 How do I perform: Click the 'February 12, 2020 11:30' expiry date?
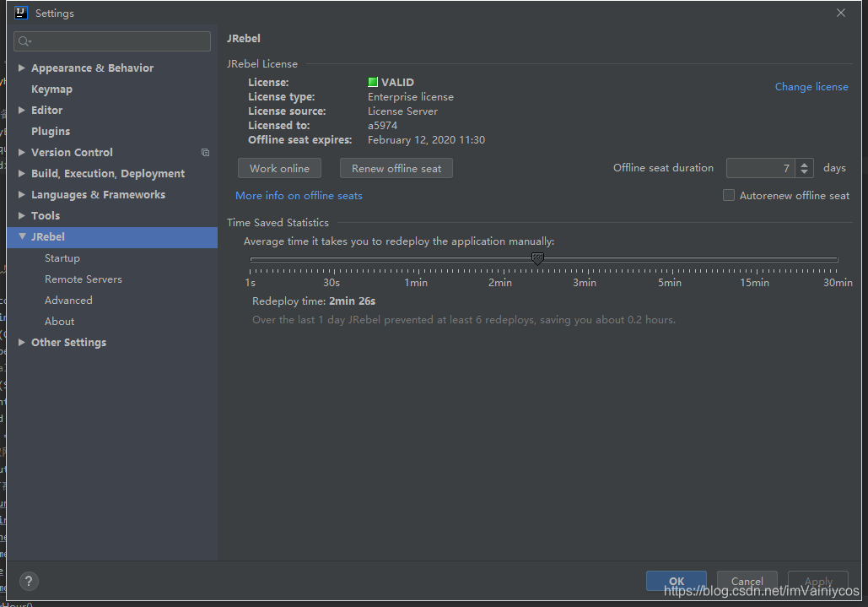click(426, 140)
